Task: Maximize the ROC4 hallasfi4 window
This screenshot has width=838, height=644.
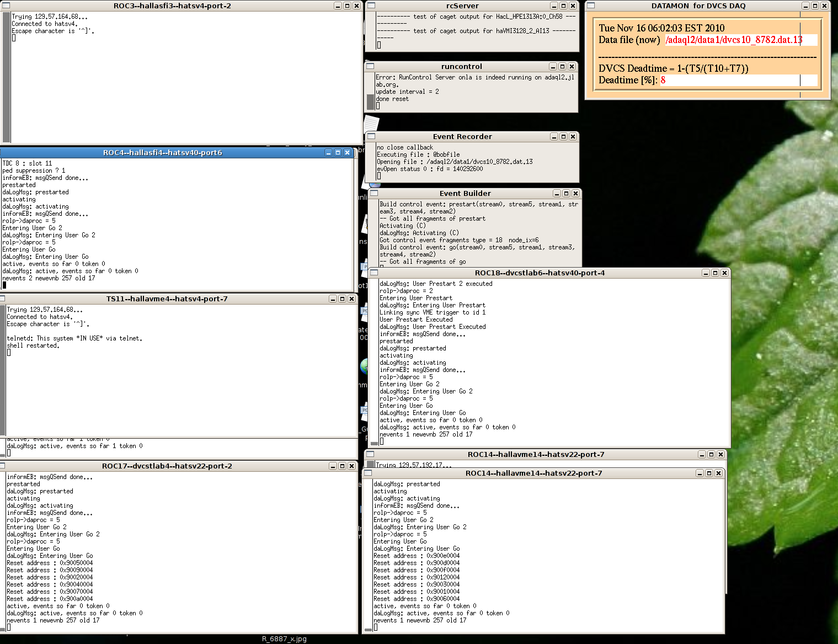Action: pos(338,152)
